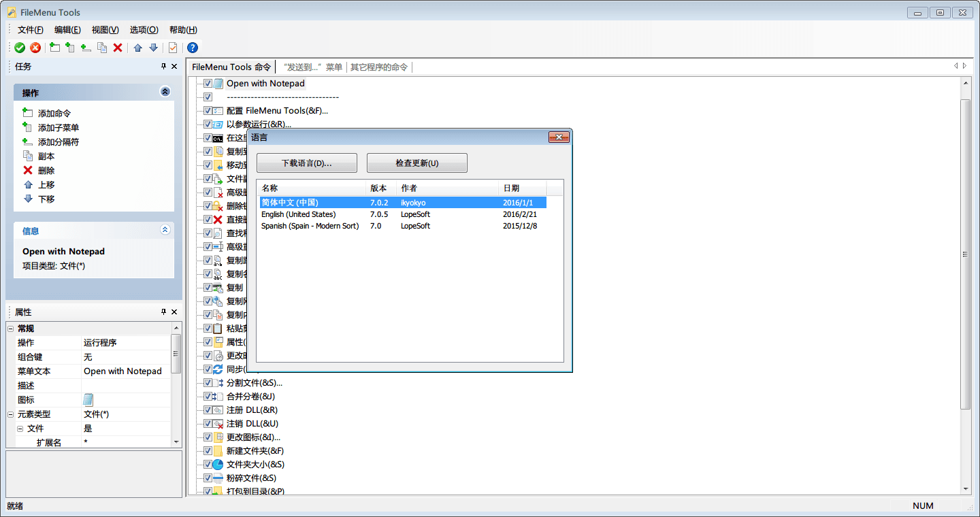Click 添加子菜单 in the 操作 panel

(x=59, y=128)
